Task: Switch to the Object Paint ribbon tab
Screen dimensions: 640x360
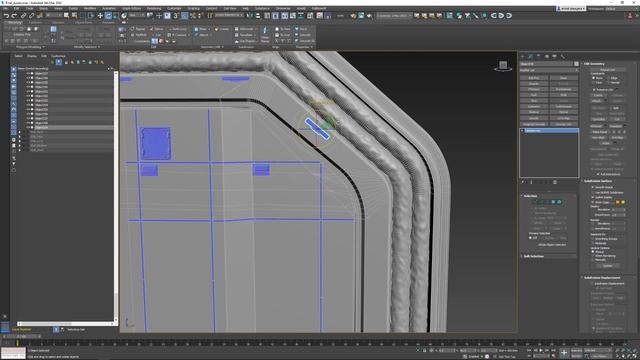Action: point(84,22)
